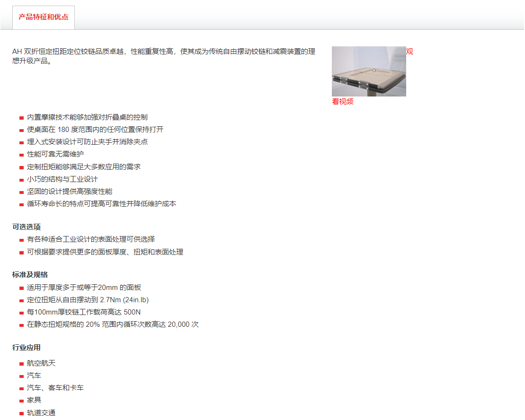The image size is (525, 420).
Task: Click the spec 定位扭矩从自由摆动到 2.7Nm (24in.lb)
Action: pos(88,300)
